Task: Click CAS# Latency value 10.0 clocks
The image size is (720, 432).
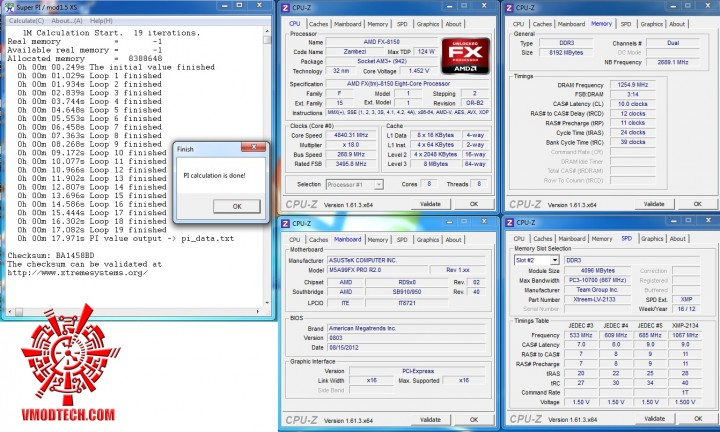Action: click(x=633, y=104)
